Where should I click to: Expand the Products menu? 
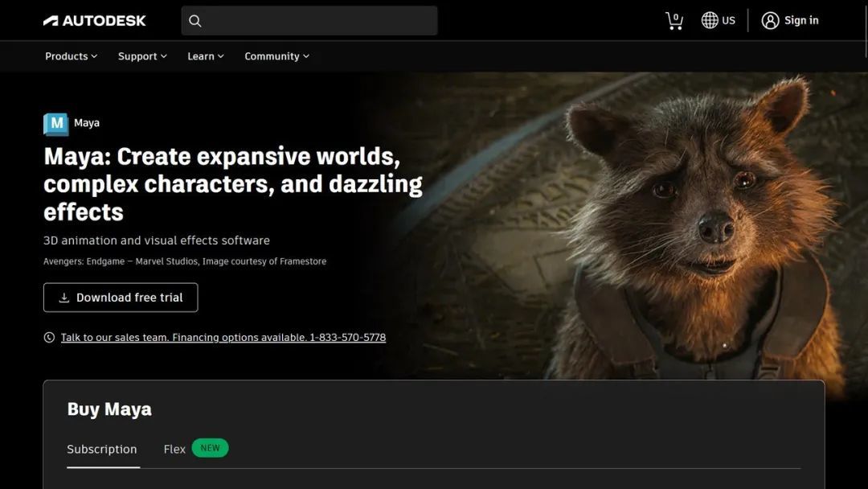tap(72, 56)
